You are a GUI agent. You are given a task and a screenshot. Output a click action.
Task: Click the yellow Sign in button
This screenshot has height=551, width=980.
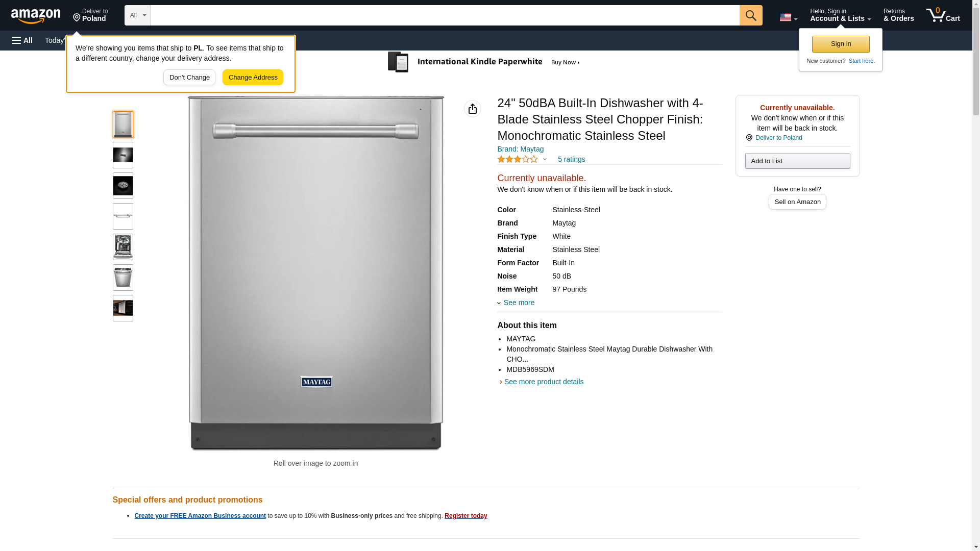(841, 44)
